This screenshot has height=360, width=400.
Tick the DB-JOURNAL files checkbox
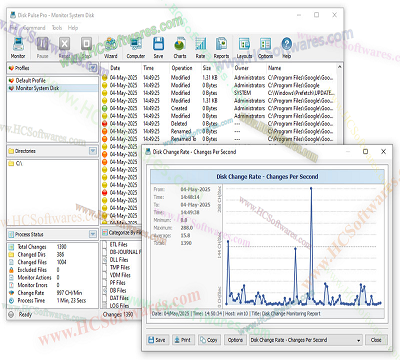(104, 252)
